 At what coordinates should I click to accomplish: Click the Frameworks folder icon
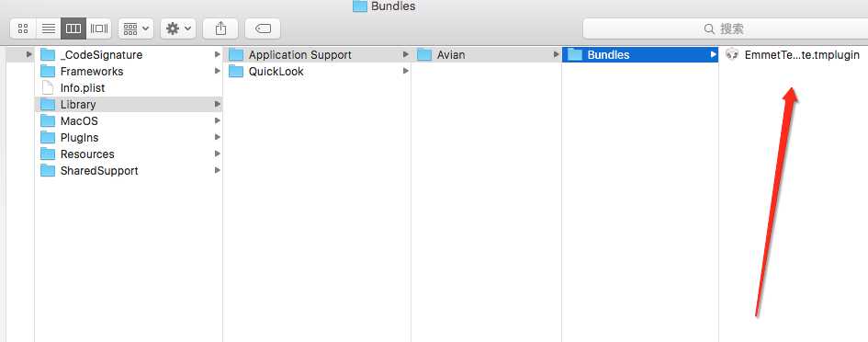pyautogui.click(x=48, y=71)
